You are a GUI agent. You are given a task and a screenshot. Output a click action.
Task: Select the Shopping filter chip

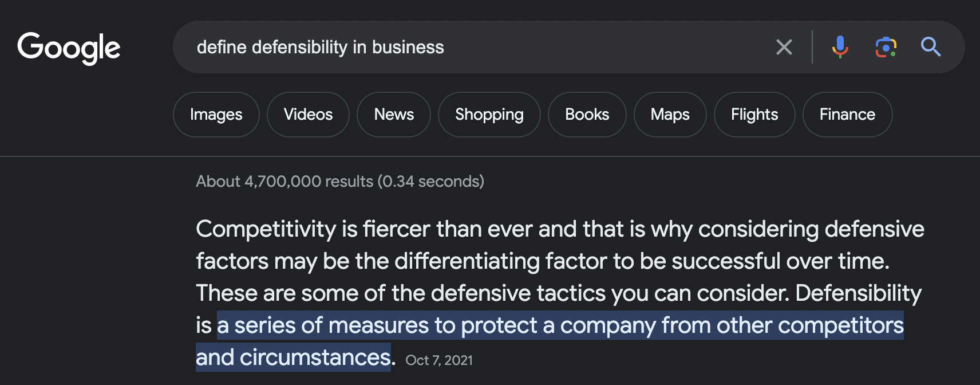coord(489,115)
